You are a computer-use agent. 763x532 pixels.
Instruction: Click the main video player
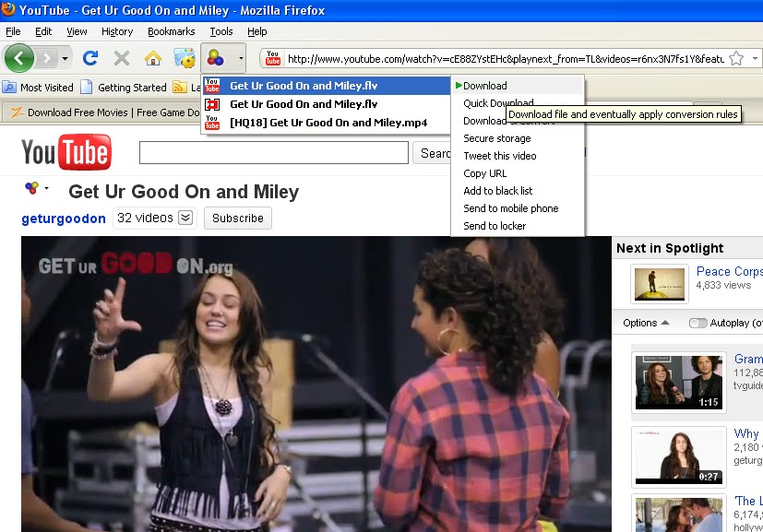pyautogui.click(x=316, y=384)
